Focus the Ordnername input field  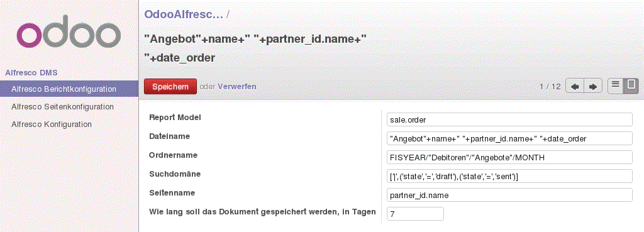pos(509,157)
